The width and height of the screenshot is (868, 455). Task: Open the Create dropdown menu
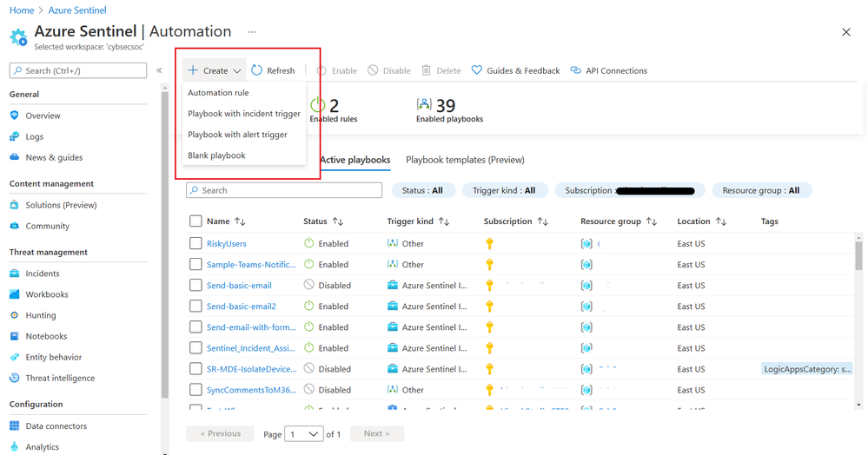215,70
